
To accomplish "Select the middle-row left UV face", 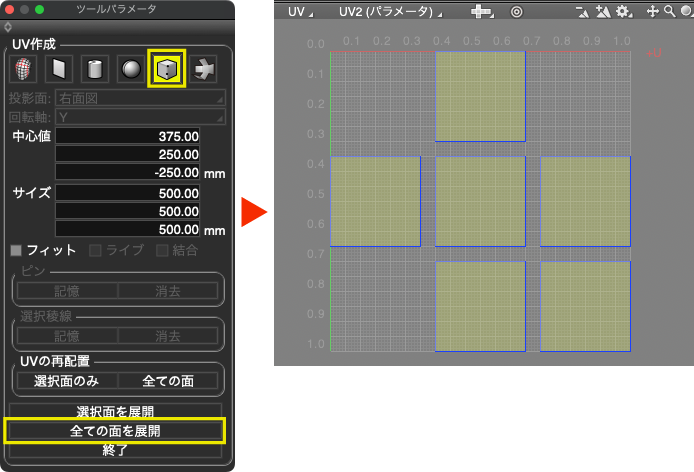I will 375,201.
